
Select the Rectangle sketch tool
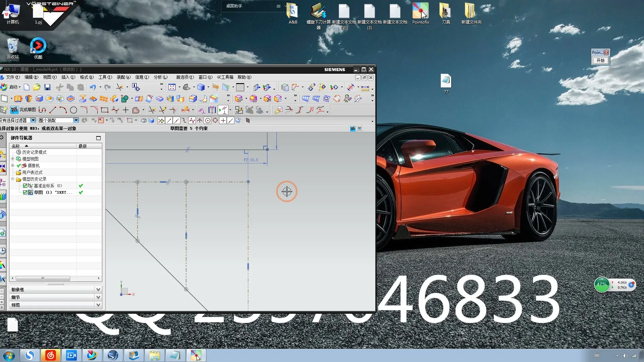tap(104, 110)
